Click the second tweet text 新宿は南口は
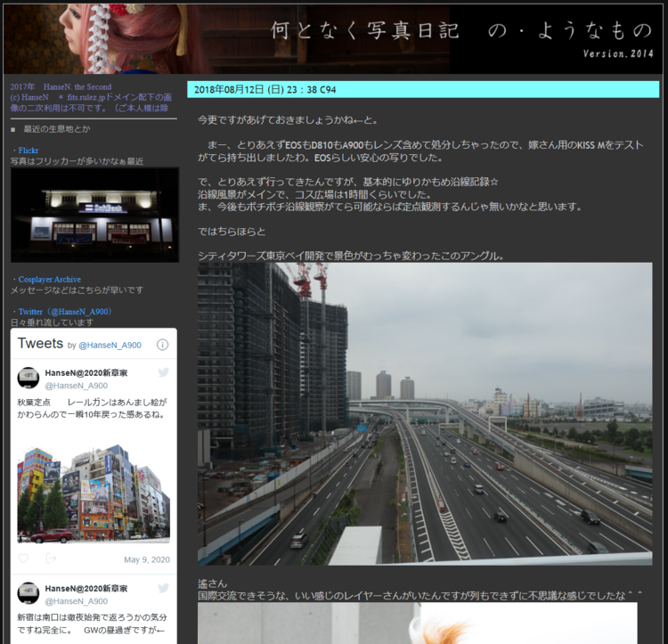This screenshot has width=668, height=644. click(x=92, y=624)
